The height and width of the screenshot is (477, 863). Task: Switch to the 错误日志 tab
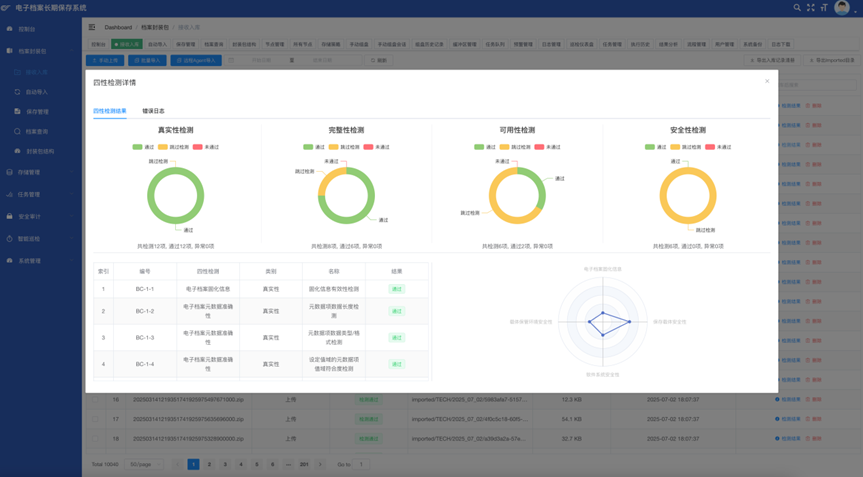coord(153,111)
